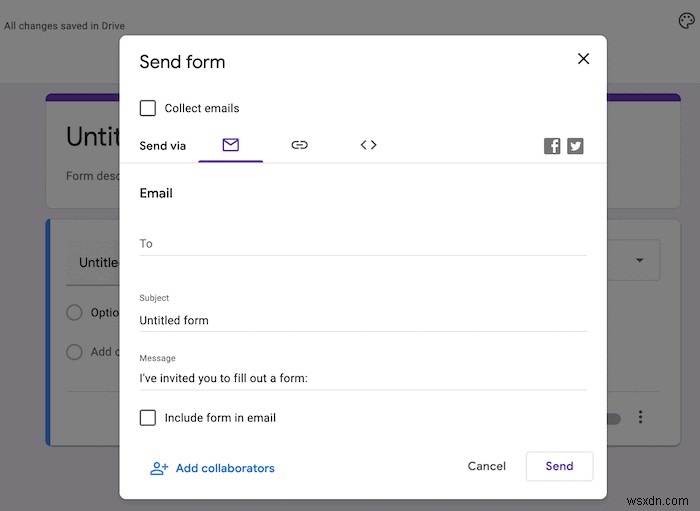Tick the Include form in email checkbox
Viewport: 700px width, 511px height.
click(x=148, y=417)
